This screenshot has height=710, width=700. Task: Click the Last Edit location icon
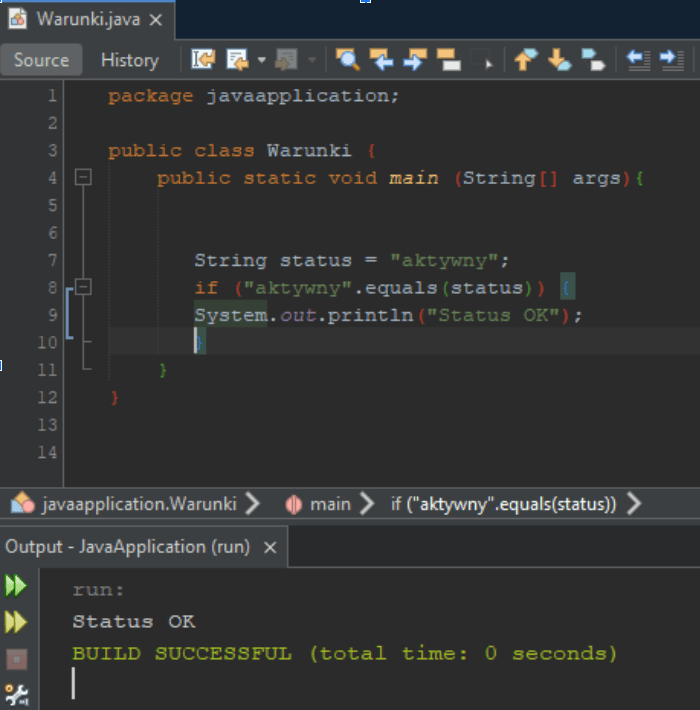click(x=203, y=60)
